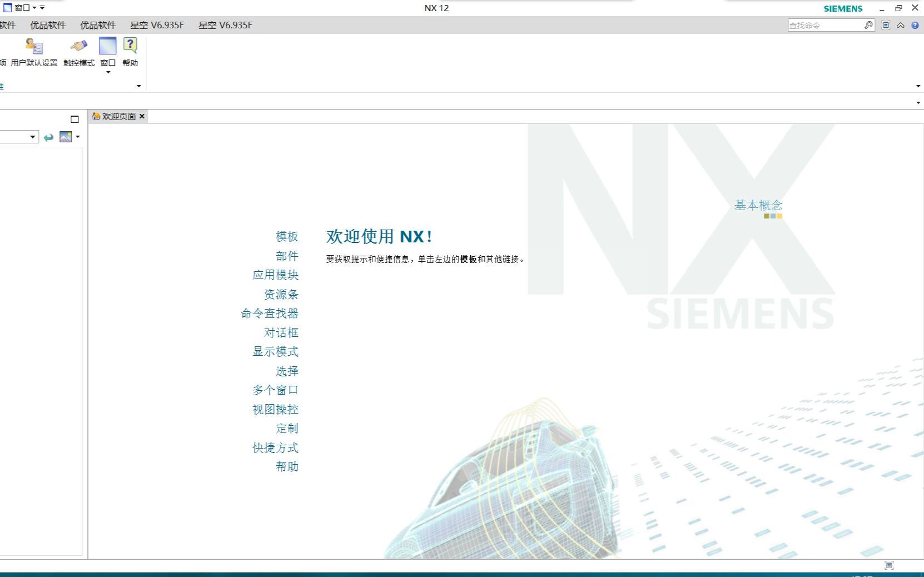Click the teal back-arrow icon in the resource bar

tap(49, 137)
